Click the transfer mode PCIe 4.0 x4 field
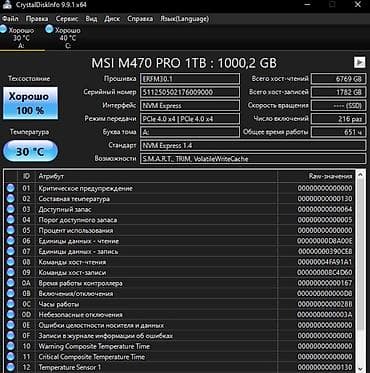Screen dimensions: 370x373 click(x=190, y=119)
